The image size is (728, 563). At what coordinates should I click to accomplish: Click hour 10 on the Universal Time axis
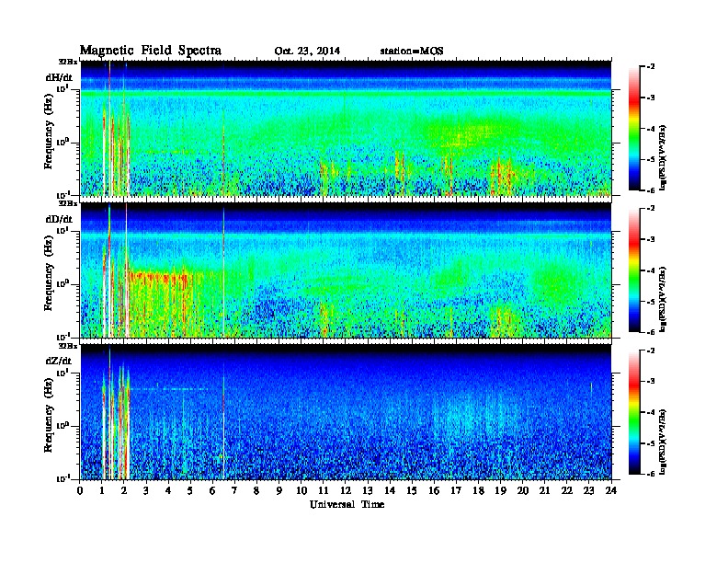tap(301, 490)
